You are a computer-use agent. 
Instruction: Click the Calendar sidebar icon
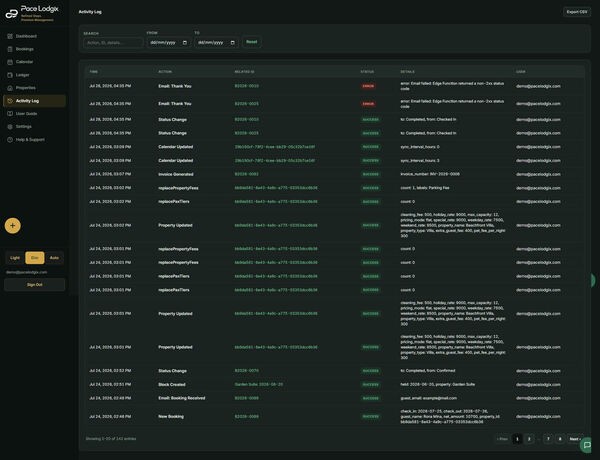coord(10,62)
